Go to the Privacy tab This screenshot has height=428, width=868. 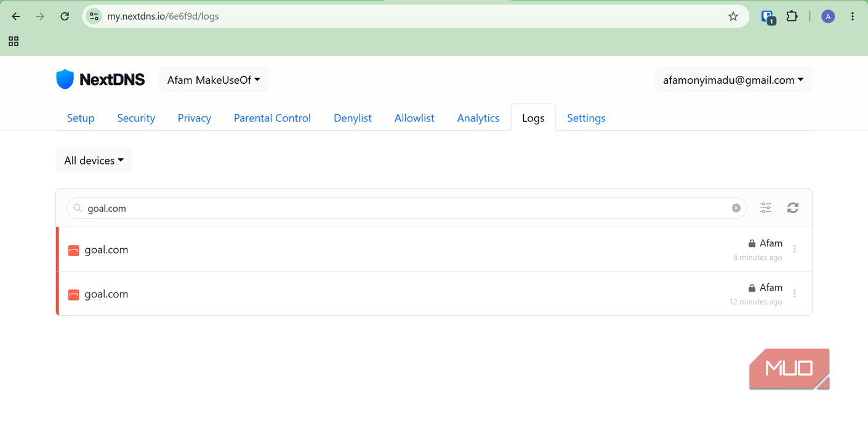click(x=195, y=118)
